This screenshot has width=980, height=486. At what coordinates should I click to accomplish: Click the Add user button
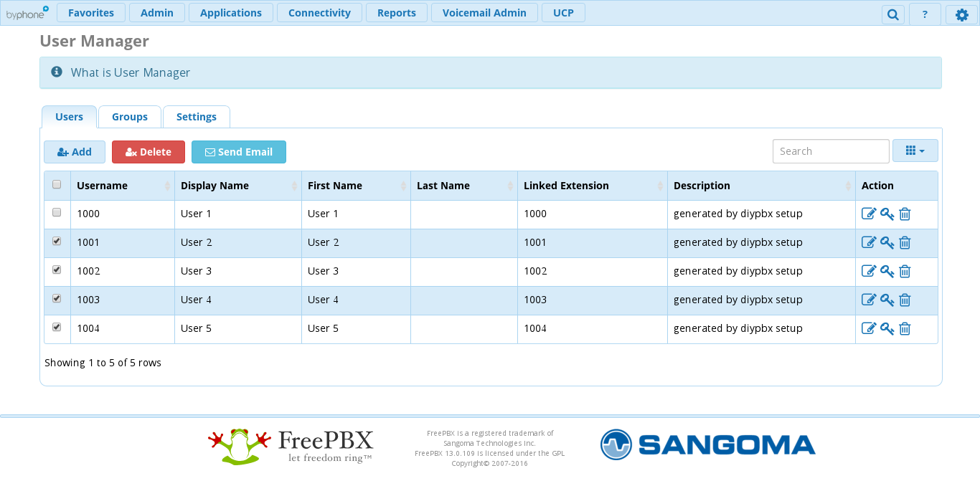75,152
